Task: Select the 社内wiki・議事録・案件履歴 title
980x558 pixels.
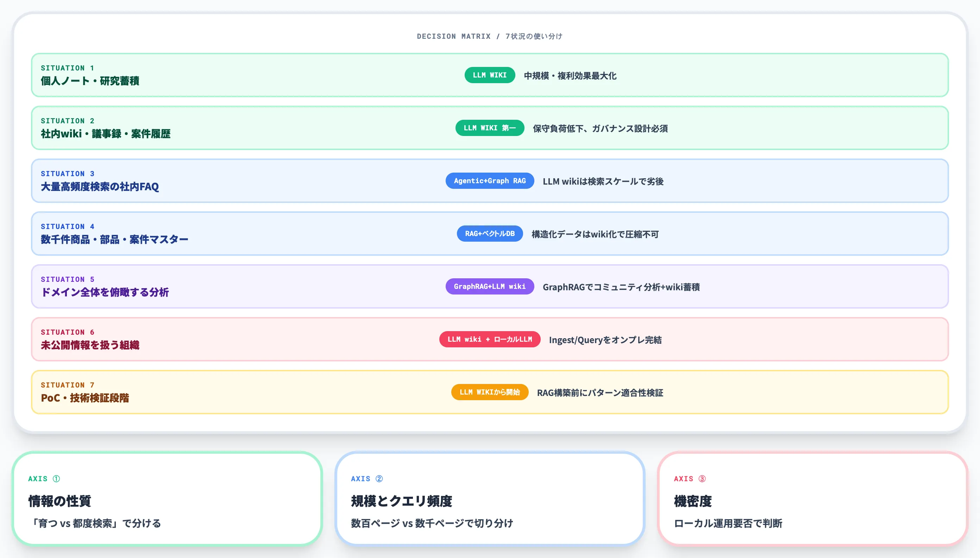Action: click(106, 134)
